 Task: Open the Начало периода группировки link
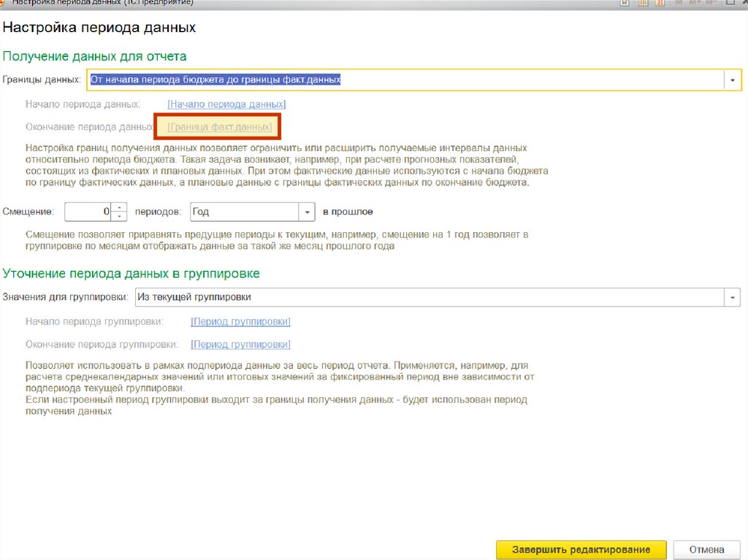coord(240,321)
